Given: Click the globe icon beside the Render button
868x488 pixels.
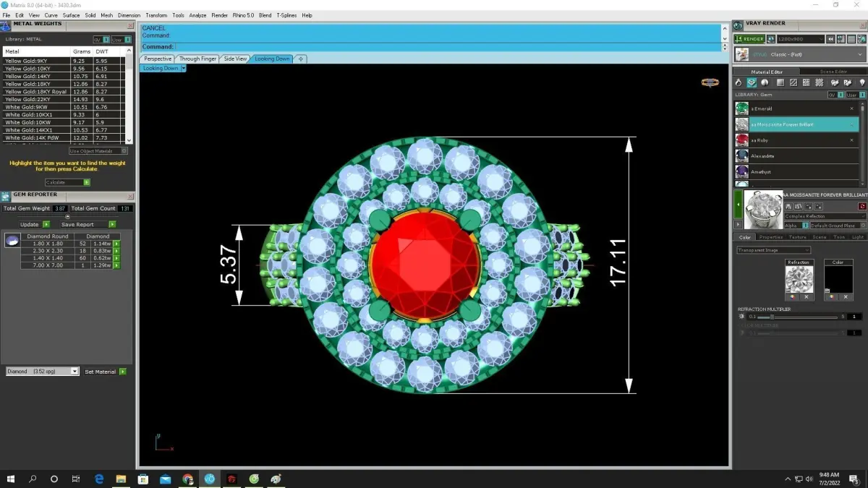Looking at the screenshot, I should 771,39.
